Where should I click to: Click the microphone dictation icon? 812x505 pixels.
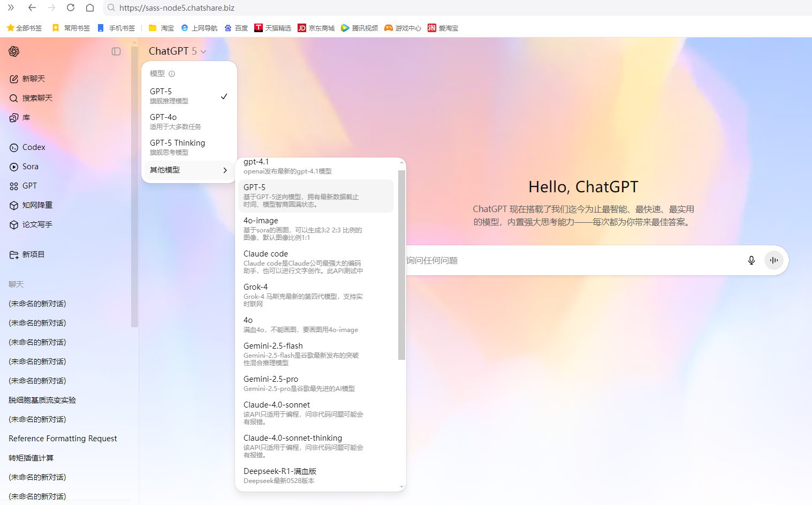(x=752, y=260)
